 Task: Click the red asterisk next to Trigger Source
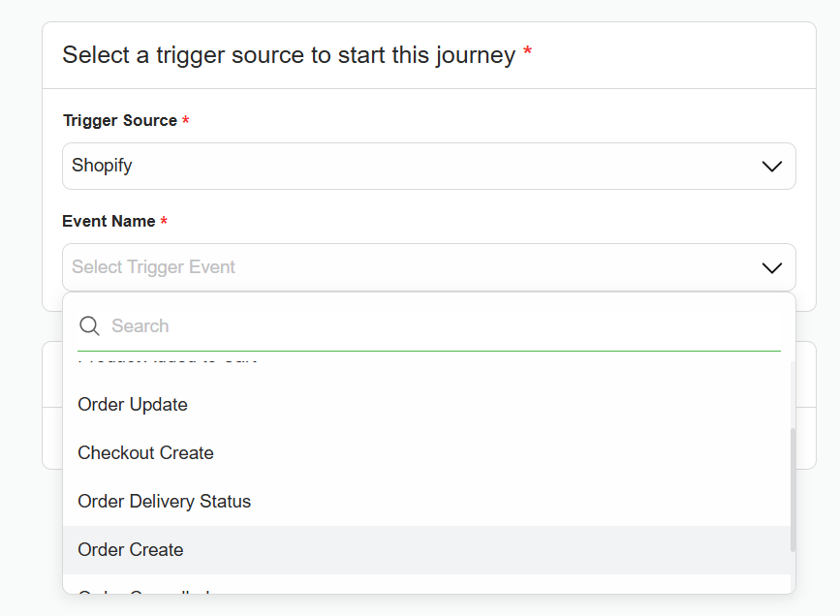tap(186, 121)
